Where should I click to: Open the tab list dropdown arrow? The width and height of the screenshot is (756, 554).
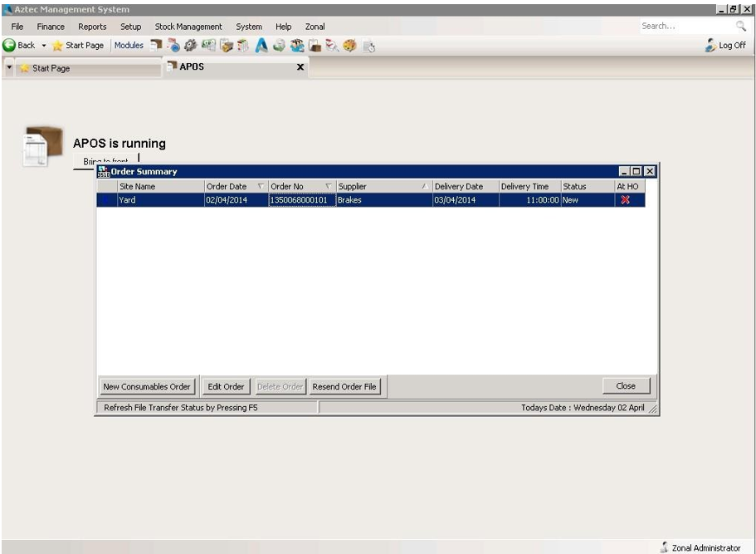click(x=9, y=68)
